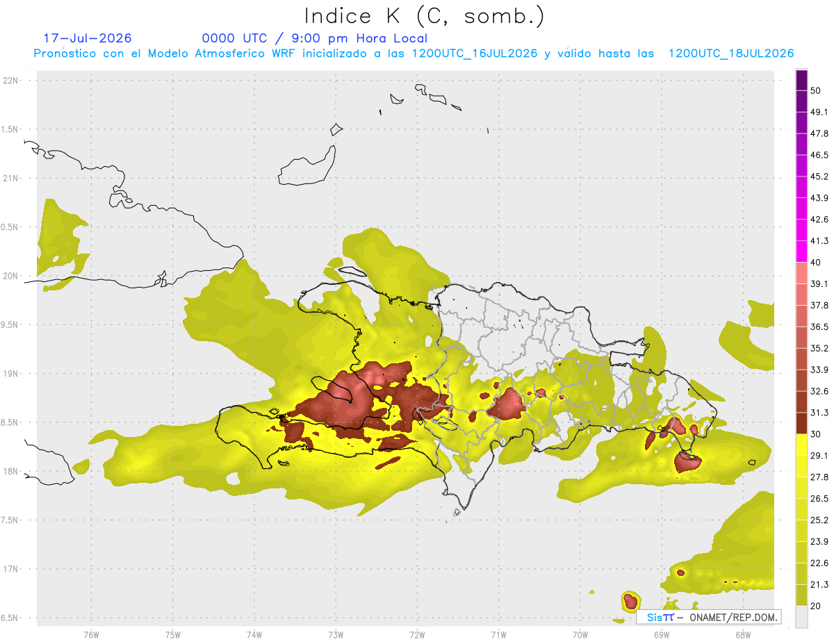Click the '18N' latitude label
This screenshot has width=834, height=644.
pos(12,472)
